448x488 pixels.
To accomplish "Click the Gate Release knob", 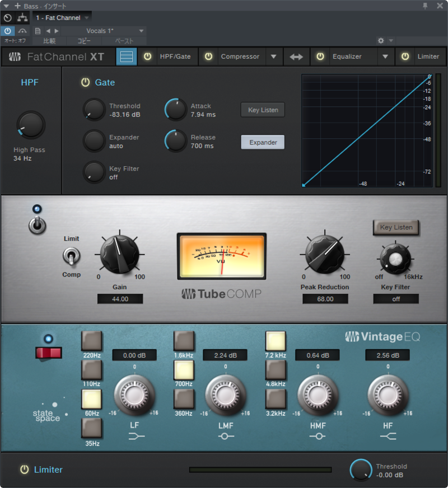I will coord(176,140).
